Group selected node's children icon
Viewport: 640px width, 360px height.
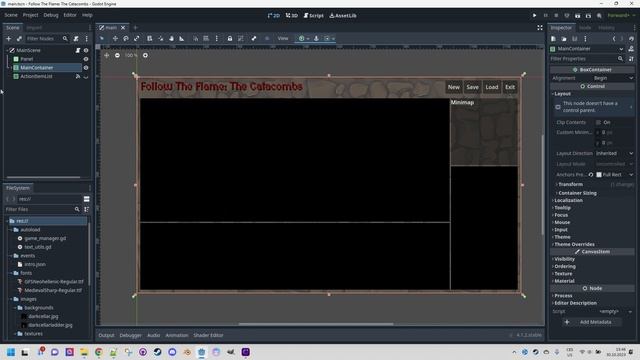tap(240, 38)
